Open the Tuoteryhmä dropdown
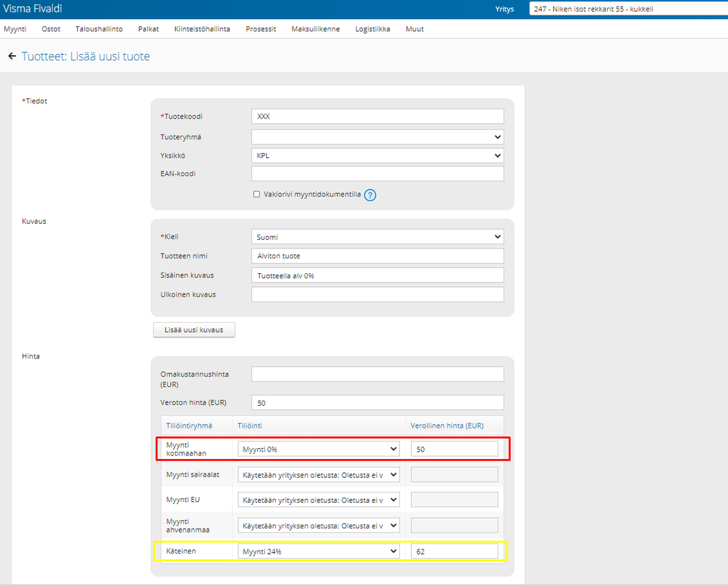The width and height of the screenshot is (728, 585). 377,137
